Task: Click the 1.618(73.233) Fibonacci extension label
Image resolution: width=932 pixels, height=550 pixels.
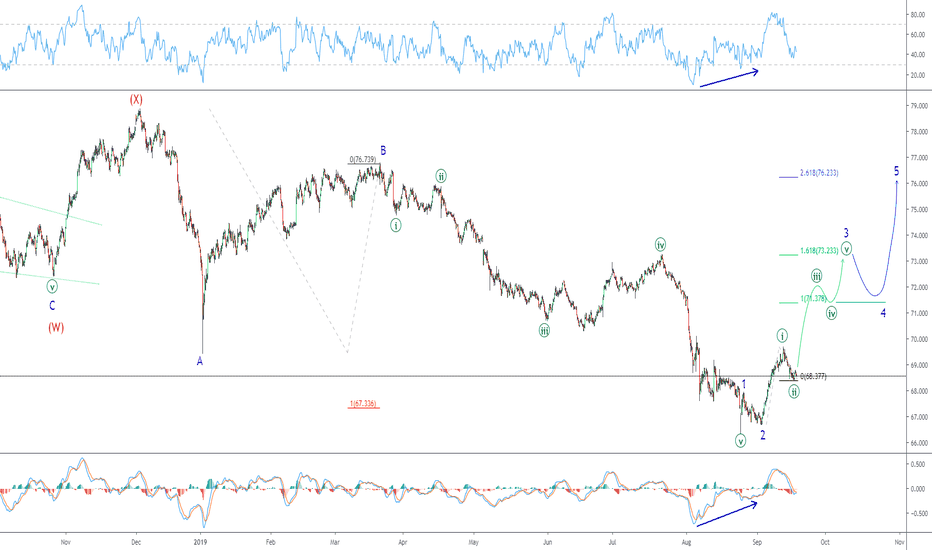Action: coord(819,251)
